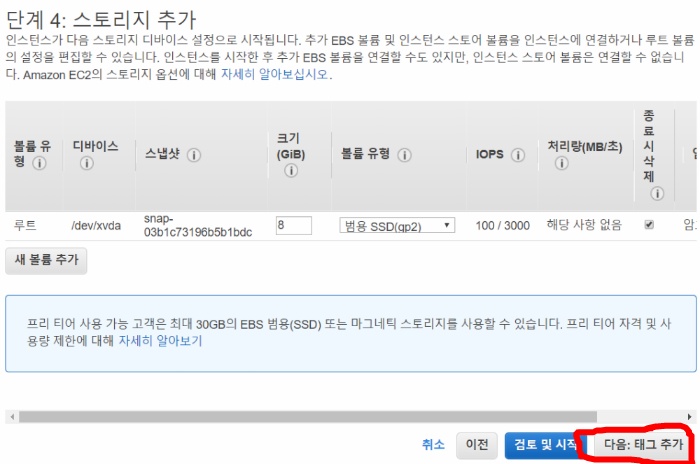Click the 새 볼륨 추가 button

(46, 260)
